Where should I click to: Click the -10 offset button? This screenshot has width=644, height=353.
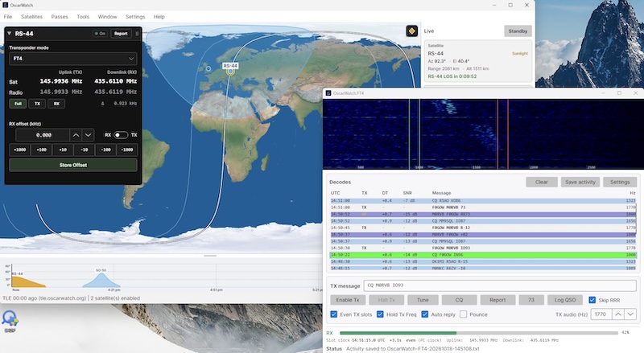[85, 150]
